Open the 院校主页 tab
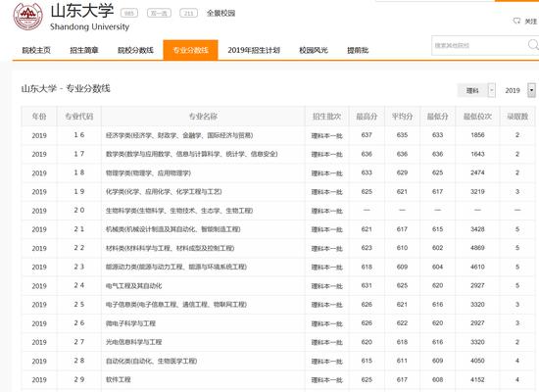 coord(36,50)
